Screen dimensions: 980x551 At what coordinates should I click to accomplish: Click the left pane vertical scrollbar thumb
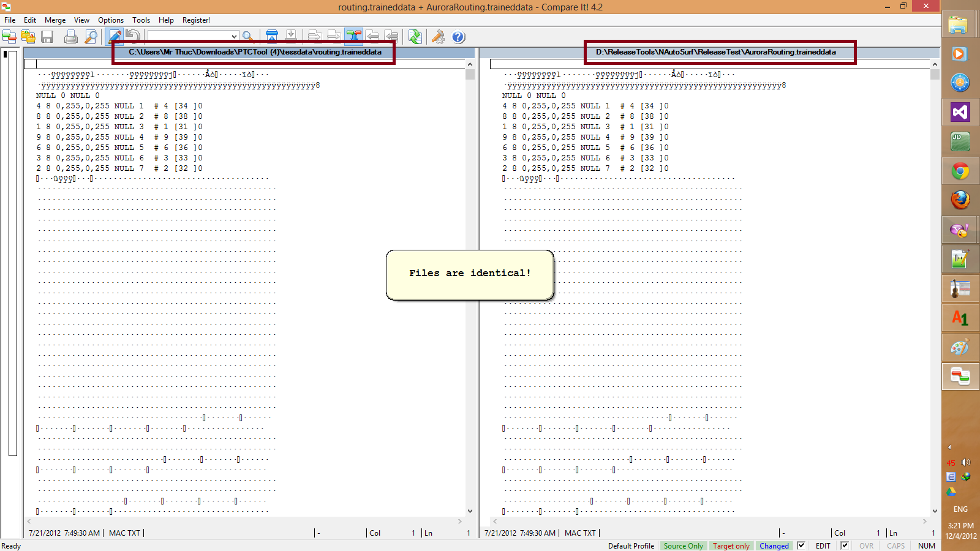pyautogui.click(x=470, y=74)
